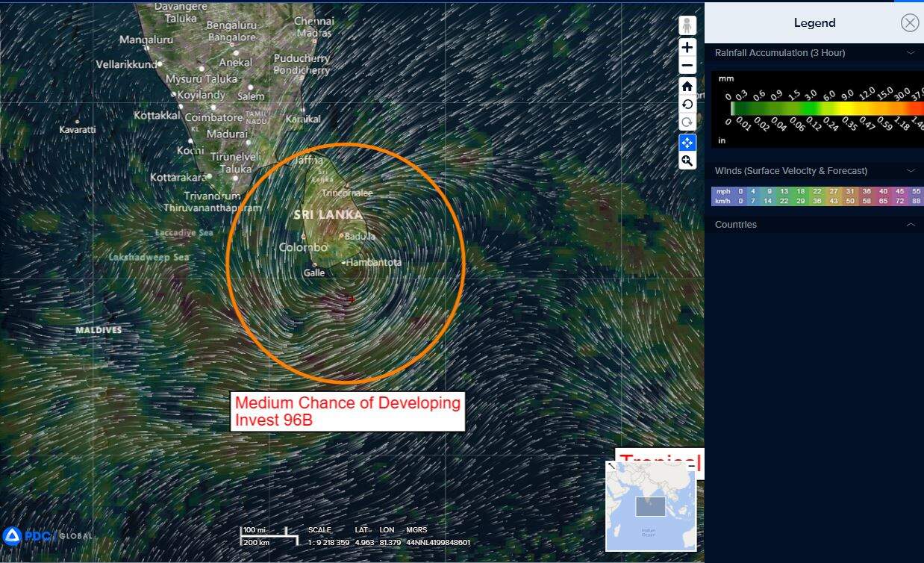Go to the home map extent
The width and height of the screenshot is (924, 563).
point(687,87)
